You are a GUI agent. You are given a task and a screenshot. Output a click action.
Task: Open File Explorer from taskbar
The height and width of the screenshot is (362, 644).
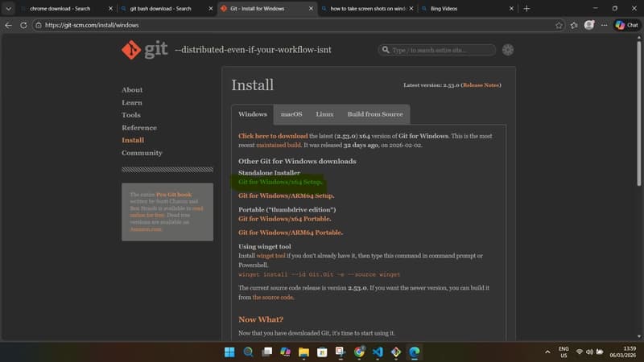tap(303, 352)
